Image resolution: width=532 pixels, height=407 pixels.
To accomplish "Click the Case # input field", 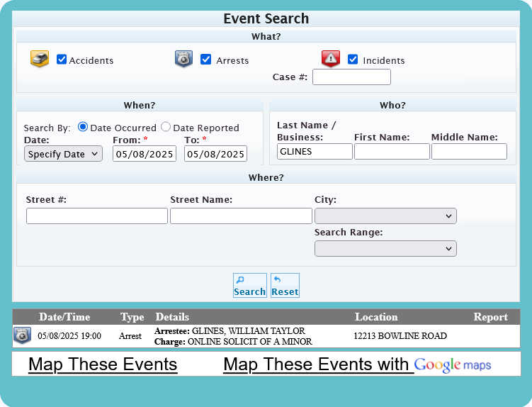I will (351, 77).
